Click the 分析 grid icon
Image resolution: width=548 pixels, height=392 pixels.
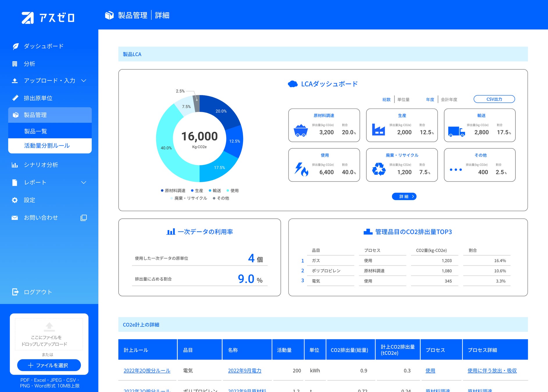(x=15, y=64)
